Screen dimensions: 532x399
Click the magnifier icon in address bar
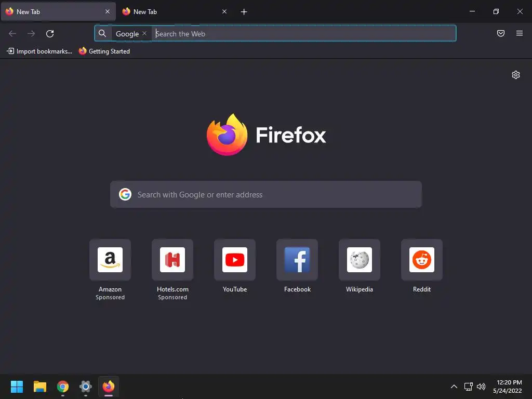102,33
